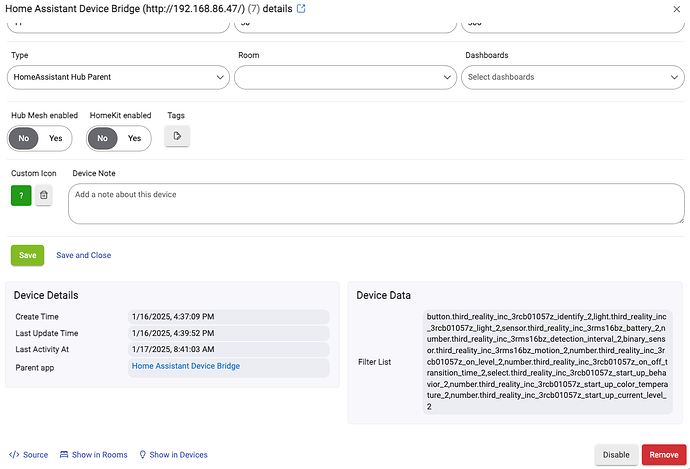Focus the Device Note text area
The image size is (690, 469).
coord(376,204)
